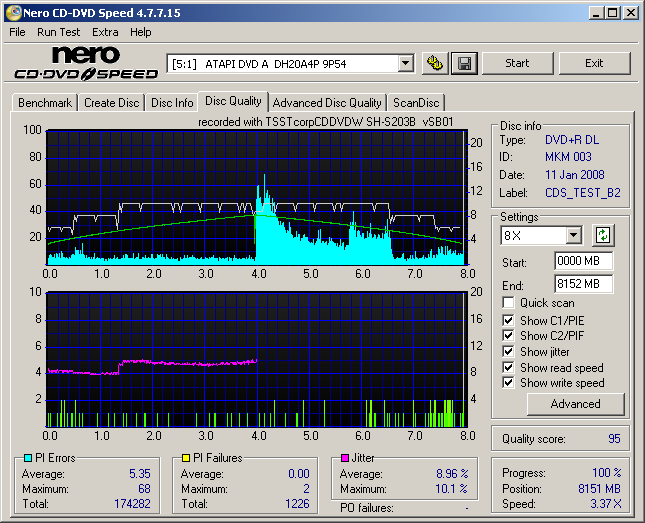Disable Show jitter checkbox

pyautogui.click(x=508, y=351)
